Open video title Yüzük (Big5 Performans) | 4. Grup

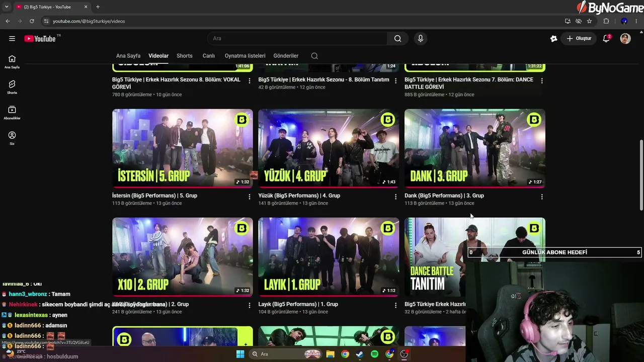click(x=299, y=196)
